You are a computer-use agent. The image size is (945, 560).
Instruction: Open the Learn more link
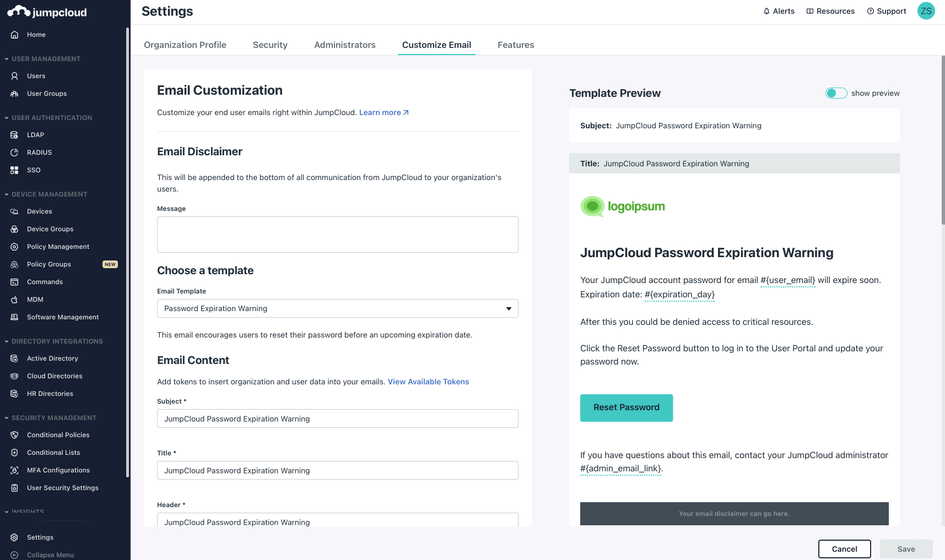(384, 112)
